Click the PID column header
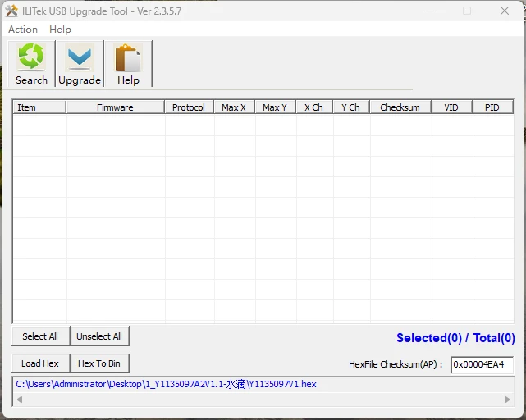This screenshot has width=526, height=420. coord(492,107)
